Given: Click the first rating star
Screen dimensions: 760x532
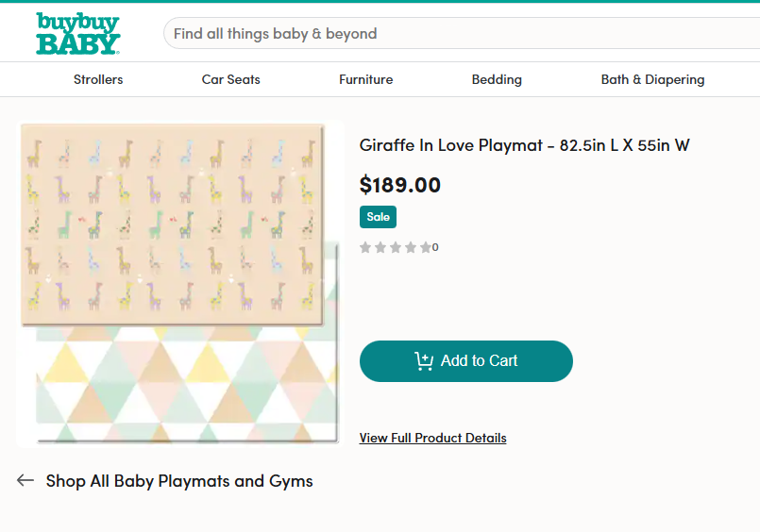Looking at the screenshot, I should coord(365,247).
